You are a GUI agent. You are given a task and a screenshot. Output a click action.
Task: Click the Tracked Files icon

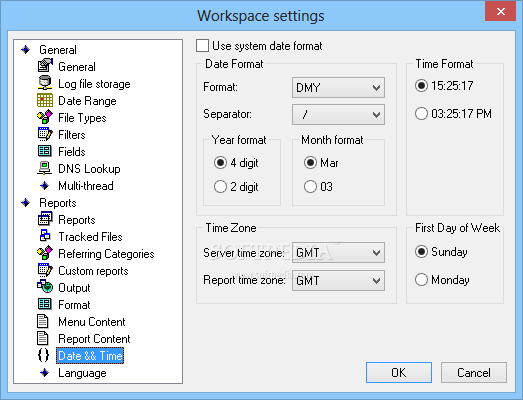pos(45,236)
